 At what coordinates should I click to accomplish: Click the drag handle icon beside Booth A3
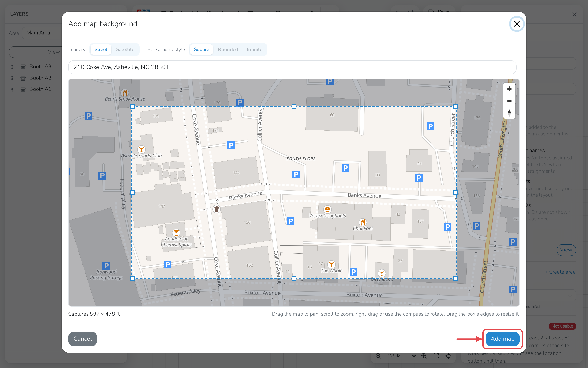coord(12,67)
